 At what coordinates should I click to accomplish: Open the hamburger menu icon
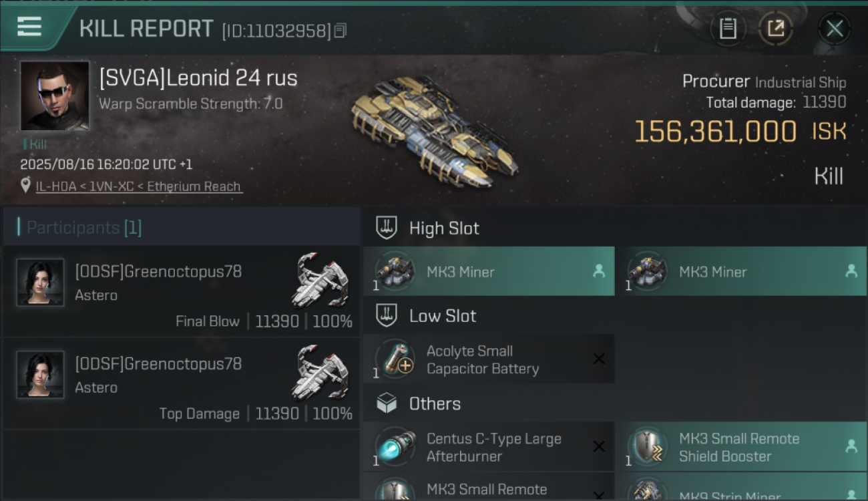[29, 27]
